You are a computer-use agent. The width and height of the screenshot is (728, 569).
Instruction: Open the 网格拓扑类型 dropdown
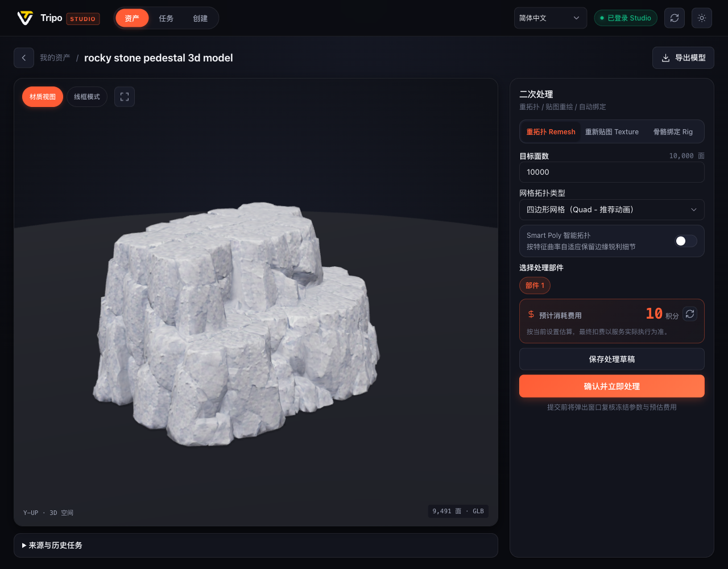pyautogui.click(x=612, y=209)
